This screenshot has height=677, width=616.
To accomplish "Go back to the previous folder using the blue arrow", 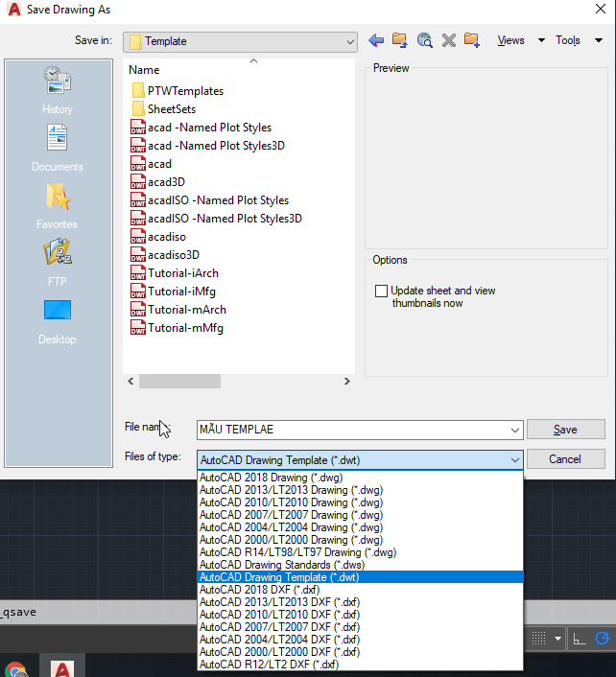I will [376, 40].
